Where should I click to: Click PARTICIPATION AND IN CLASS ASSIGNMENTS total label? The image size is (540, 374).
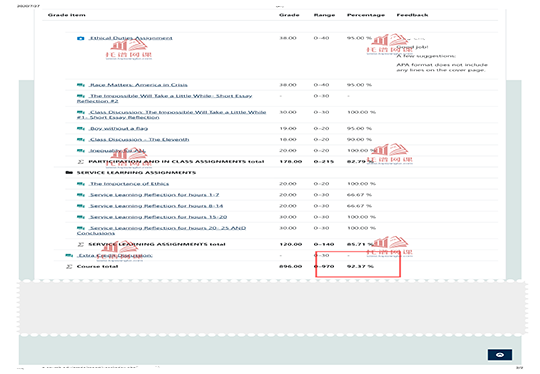pyautogui.click(x=176, y=162)
